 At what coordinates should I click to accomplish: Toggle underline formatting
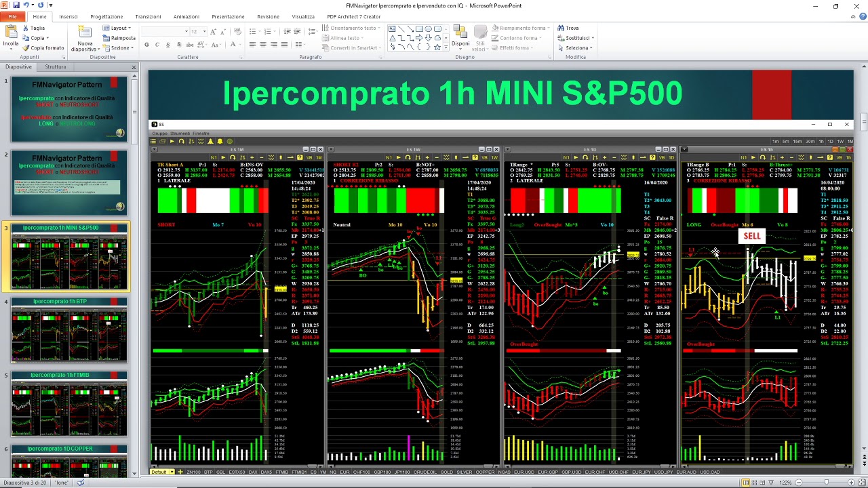coord(167,45)
